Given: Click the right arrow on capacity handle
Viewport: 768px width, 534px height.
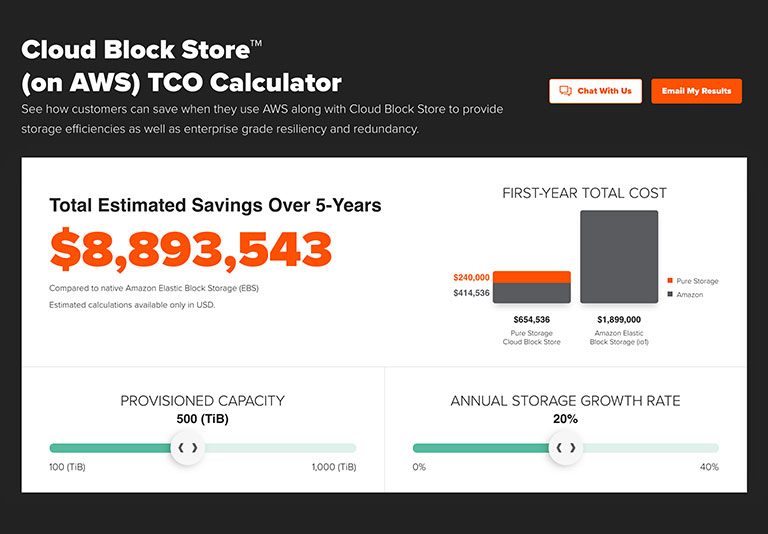Looking at the screenshot, I should [x=195, y=448].
